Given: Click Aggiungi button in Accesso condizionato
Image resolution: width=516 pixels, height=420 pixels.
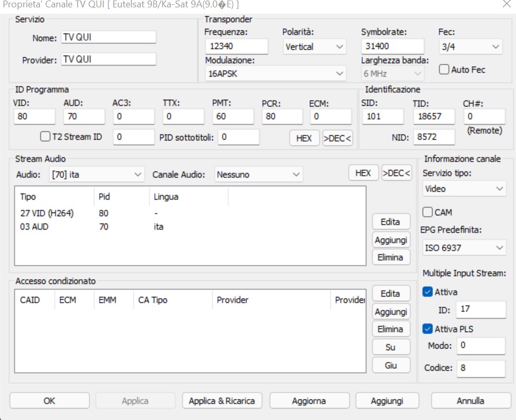Looking at the screenshot, I should pyautogui.click(x=391, y=311).
